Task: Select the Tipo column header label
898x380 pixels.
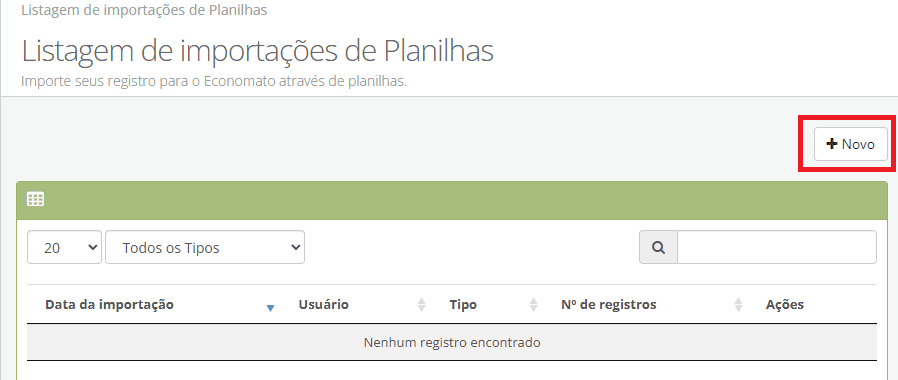Action: coord(463,304)
